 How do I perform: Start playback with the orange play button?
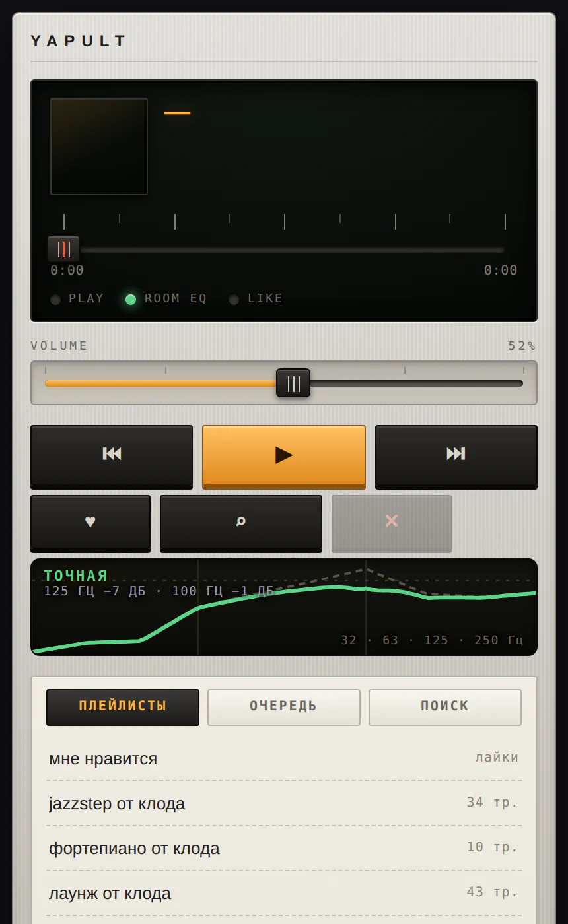tap(284, 455)
